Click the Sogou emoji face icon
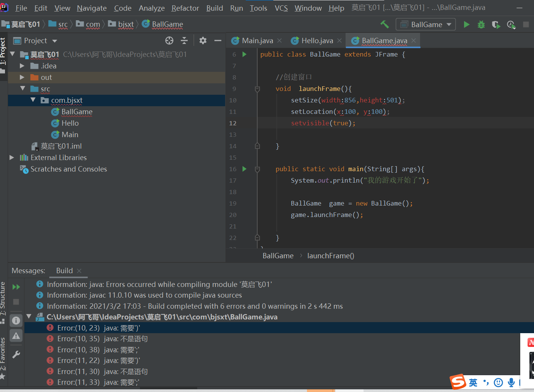534x392 pixels. (498, 382)
